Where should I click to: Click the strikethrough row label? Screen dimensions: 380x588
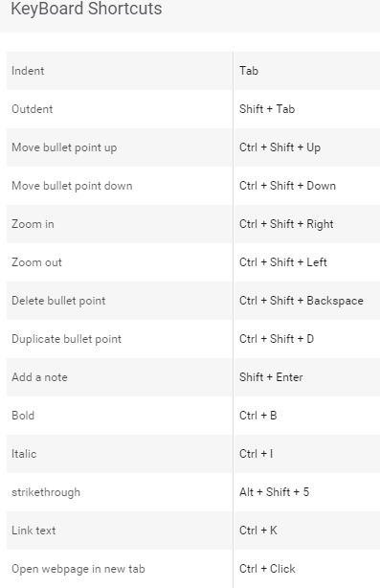[46, 492]
